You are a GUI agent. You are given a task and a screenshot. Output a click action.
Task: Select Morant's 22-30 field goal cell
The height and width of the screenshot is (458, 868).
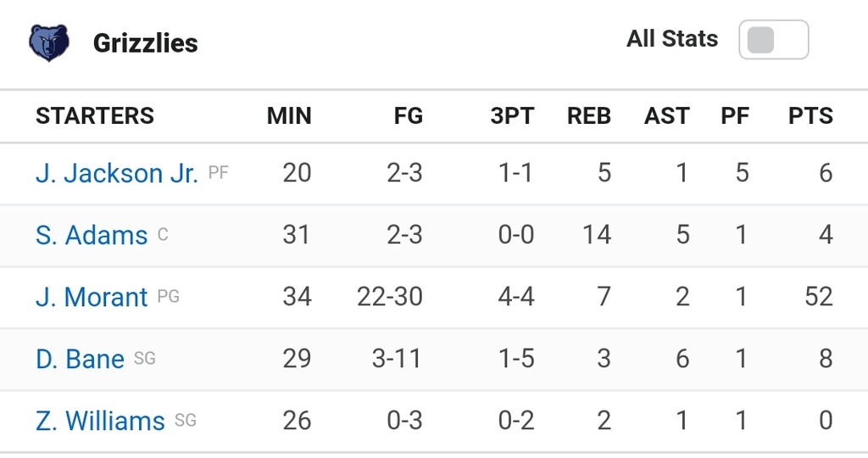tap(390, 297)
